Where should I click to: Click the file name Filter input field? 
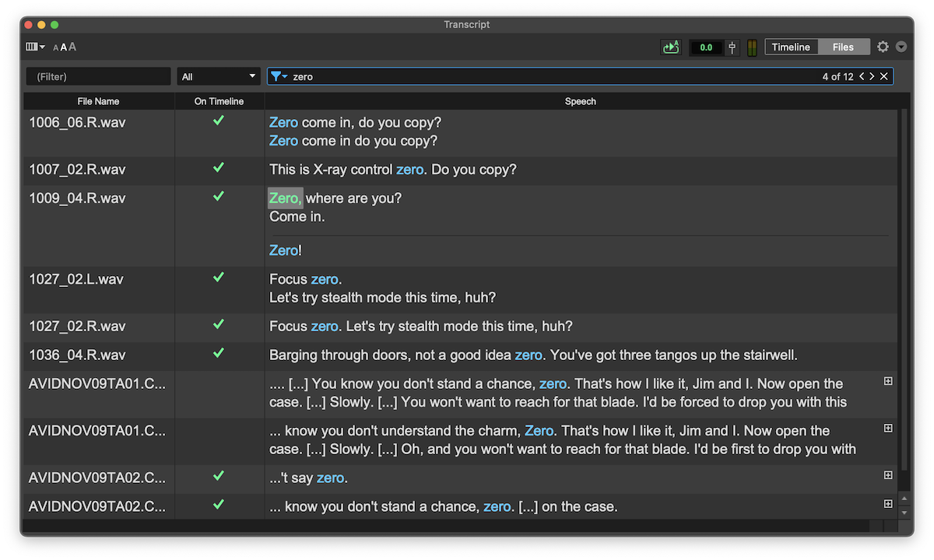[98, 76]
